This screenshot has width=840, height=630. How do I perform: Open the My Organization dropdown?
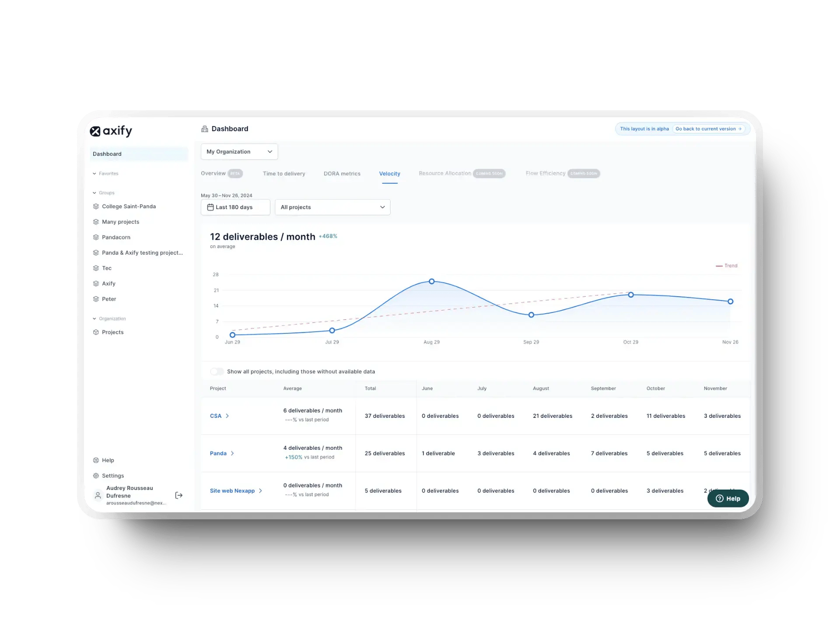pyautogui.click(x=239, y=151)
